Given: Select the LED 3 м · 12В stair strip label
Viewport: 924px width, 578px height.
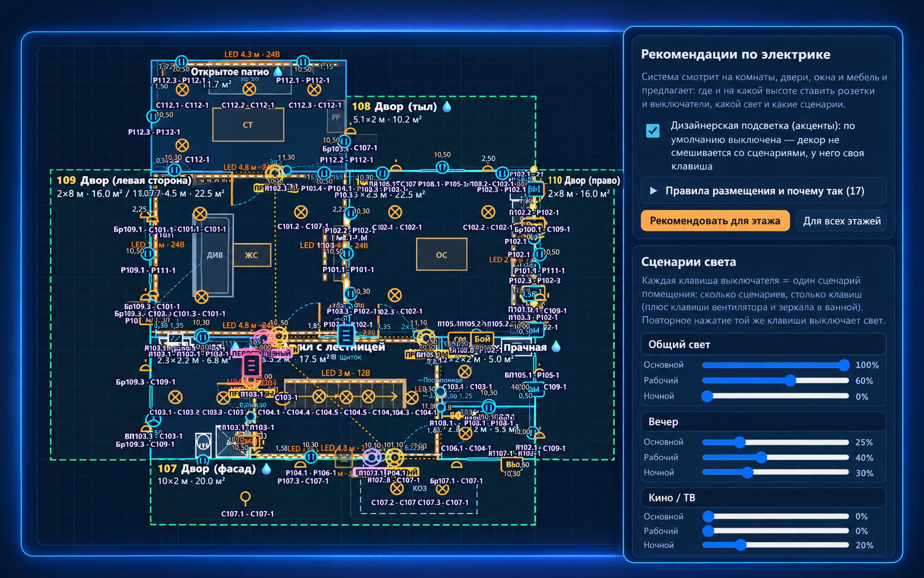Looking at the screenshot, I should 346,373.
